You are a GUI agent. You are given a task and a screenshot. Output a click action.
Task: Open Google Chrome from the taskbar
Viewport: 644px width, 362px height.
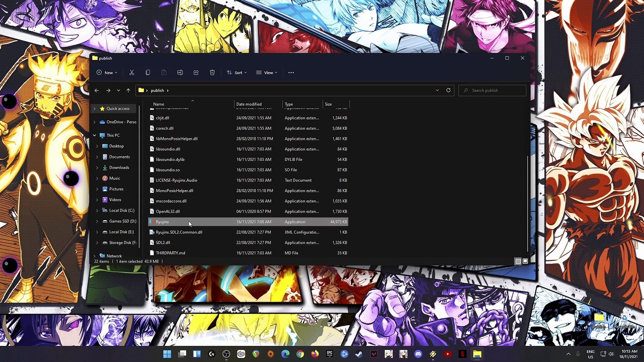click(300, 354)
